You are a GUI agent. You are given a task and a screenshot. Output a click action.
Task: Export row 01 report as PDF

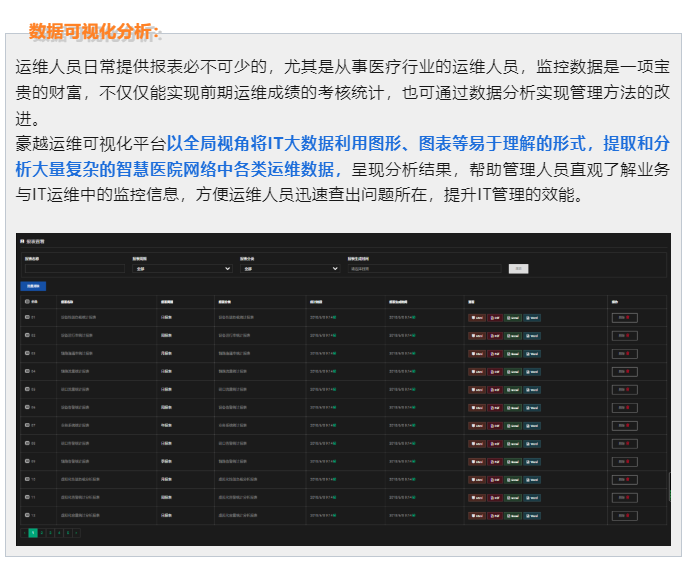[494, 317]
